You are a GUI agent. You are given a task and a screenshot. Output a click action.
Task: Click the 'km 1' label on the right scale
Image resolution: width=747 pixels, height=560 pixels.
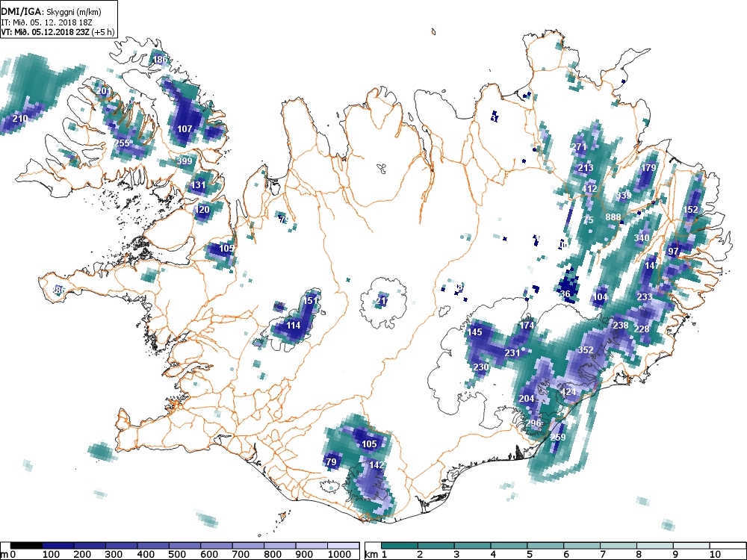click(x=376, y=554)
